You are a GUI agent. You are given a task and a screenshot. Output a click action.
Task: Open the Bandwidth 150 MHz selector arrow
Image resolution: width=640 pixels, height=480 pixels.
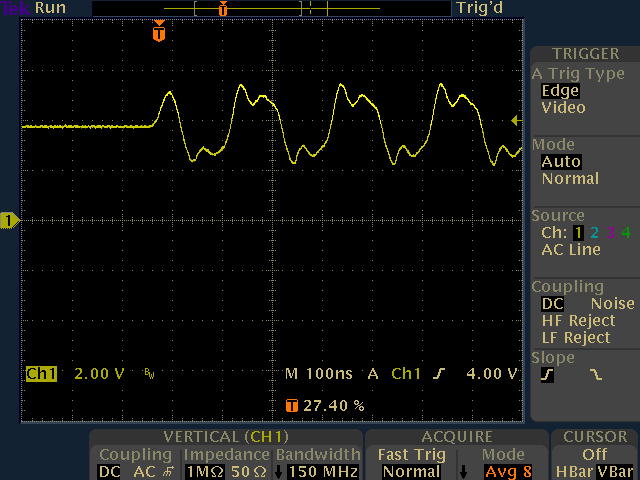point(278,471)
